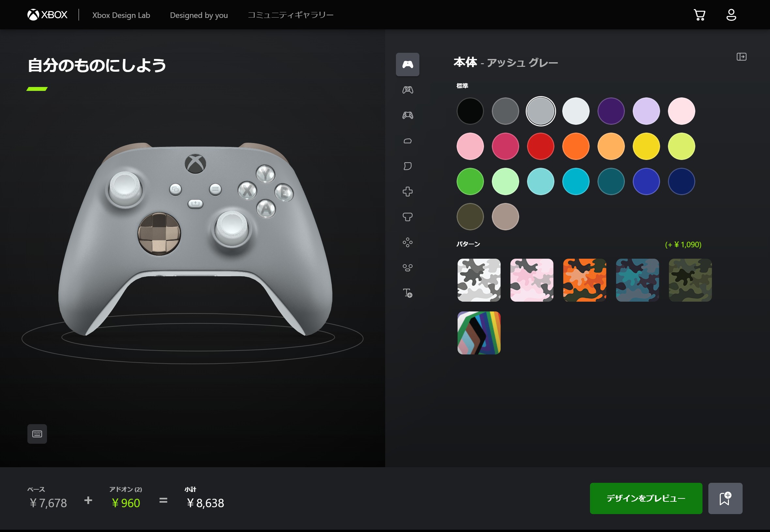Open the engraving text tool icon
Viewport: 770px width, 532px height.
coord(407,293)
